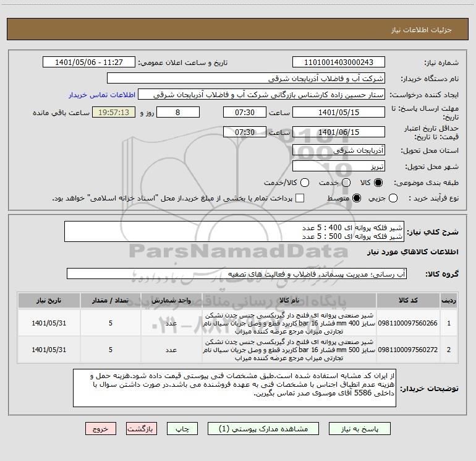Click the delivery city تبریز field

click(339, 166)
